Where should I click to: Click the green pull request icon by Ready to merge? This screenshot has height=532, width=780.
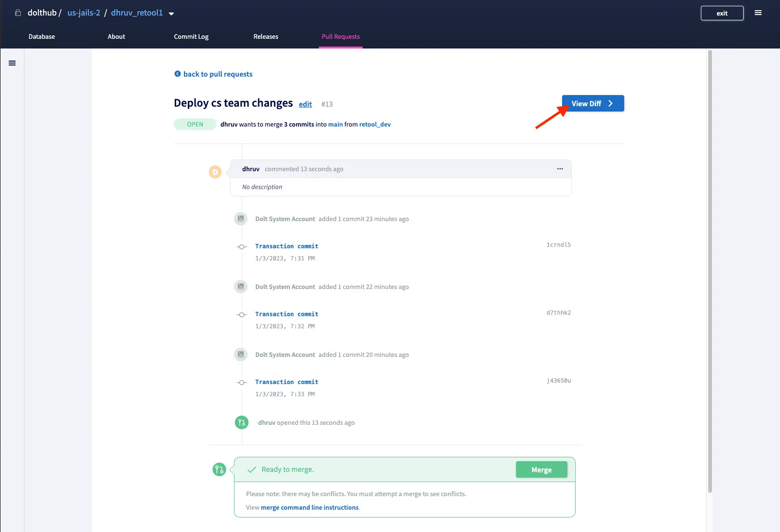219,469
